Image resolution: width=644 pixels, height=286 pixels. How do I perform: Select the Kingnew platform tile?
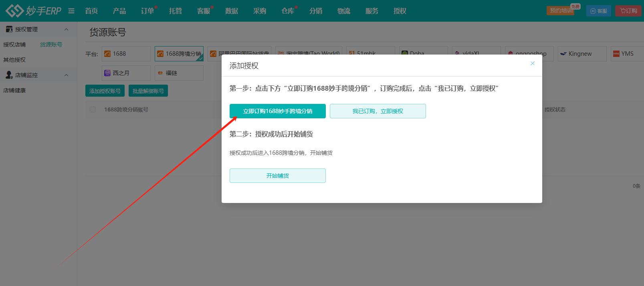coord(582,54)
